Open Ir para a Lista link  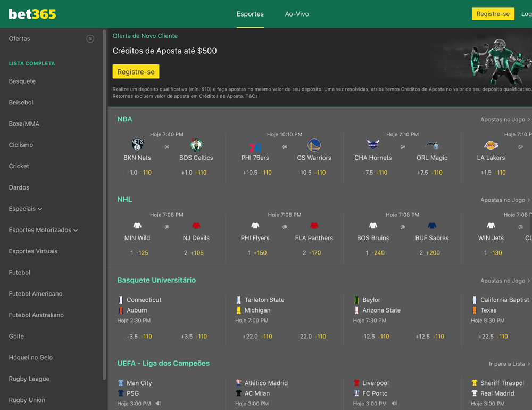(x=509, y=364)
